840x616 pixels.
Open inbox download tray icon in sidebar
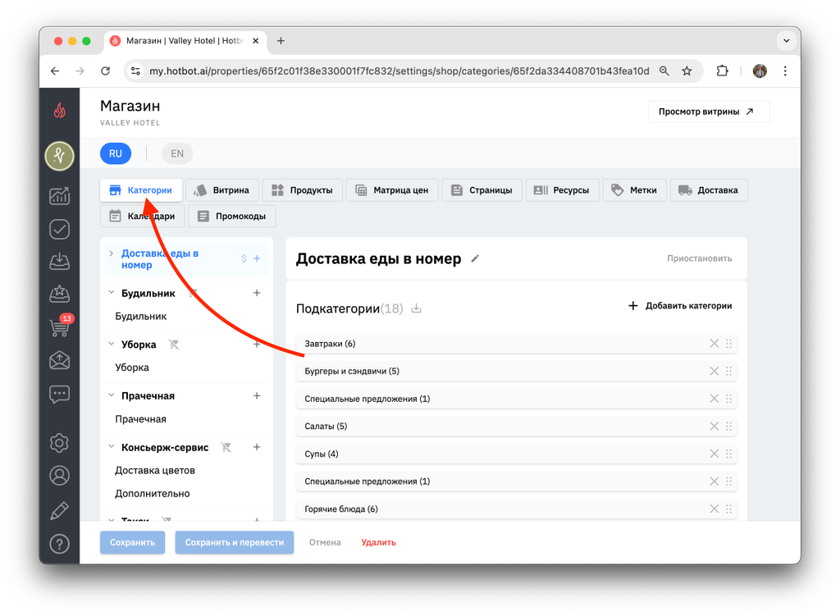(59, 262)
